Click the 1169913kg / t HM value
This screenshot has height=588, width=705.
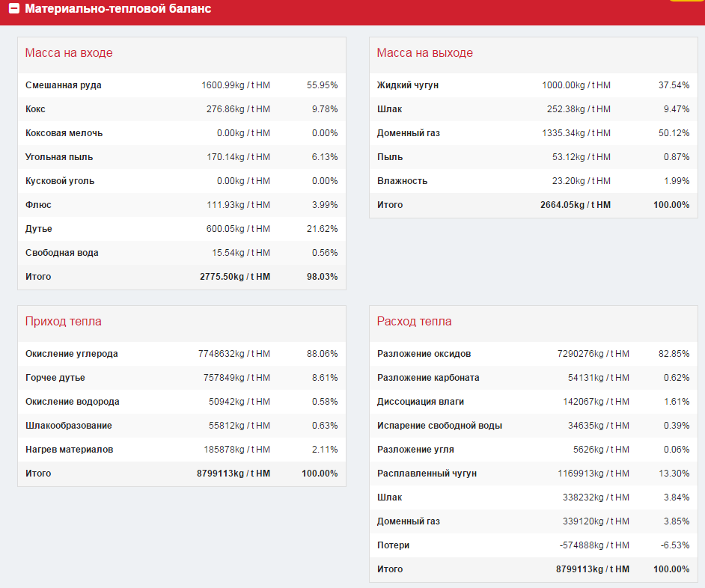click(593, 474)
